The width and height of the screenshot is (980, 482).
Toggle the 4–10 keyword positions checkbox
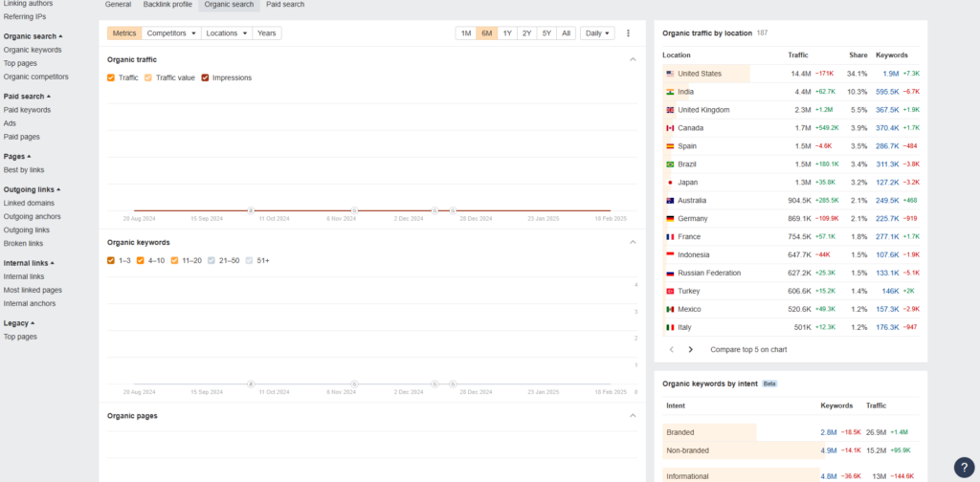[x=141, y=260]
